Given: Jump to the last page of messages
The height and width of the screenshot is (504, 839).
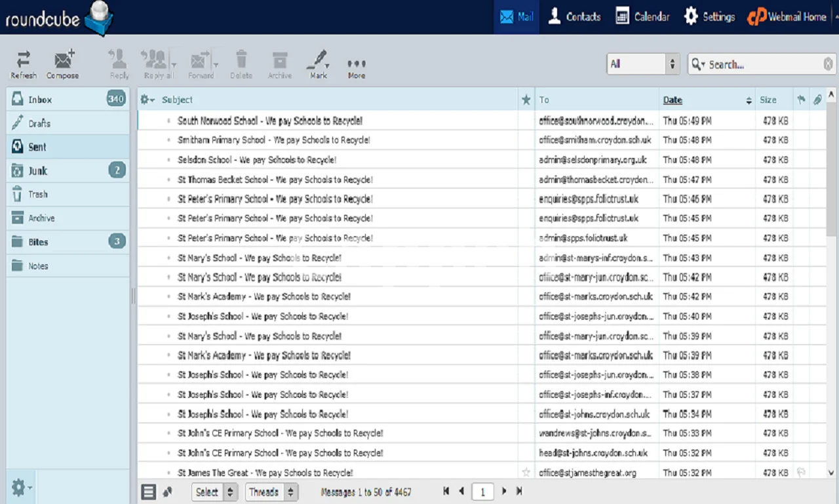Looking at the screenshot, I should (x=520, y=491).
